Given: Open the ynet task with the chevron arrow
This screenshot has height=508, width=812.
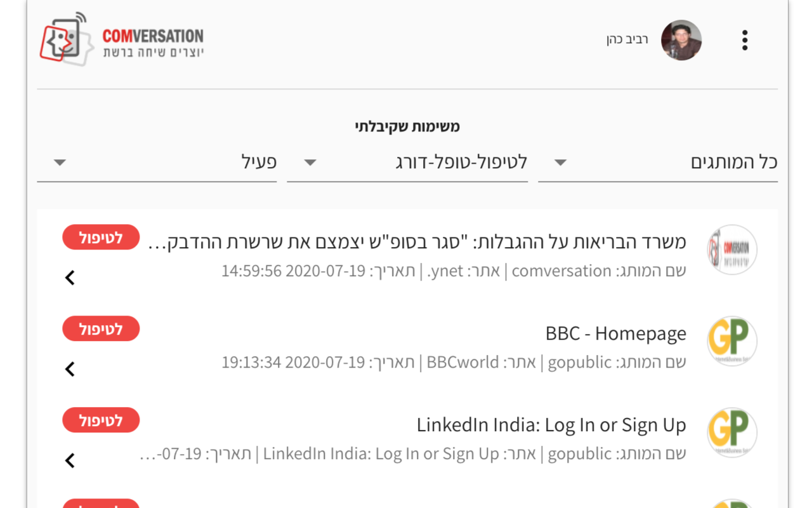Looking at the screenshot, I should [x=70, y=277].
